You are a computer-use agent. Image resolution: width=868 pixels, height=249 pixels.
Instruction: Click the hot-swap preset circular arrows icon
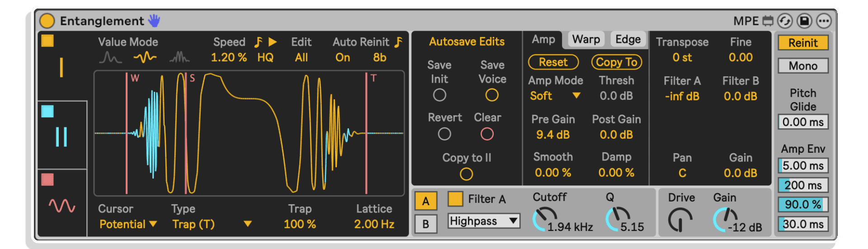pyautogui.click(x=785, y=21)
